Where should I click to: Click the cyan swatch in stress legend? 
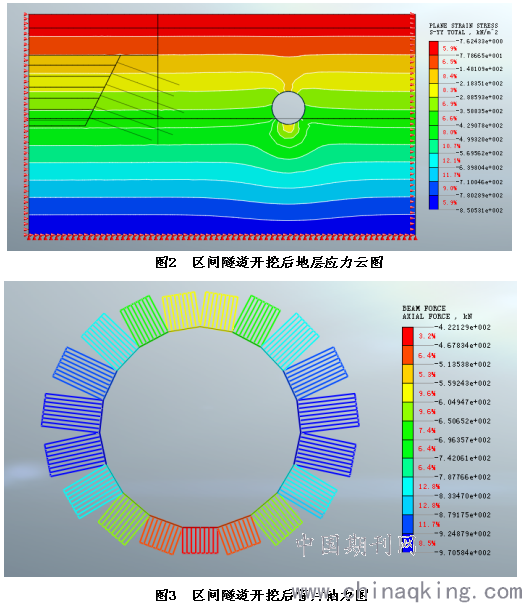(x=434, y=160)
